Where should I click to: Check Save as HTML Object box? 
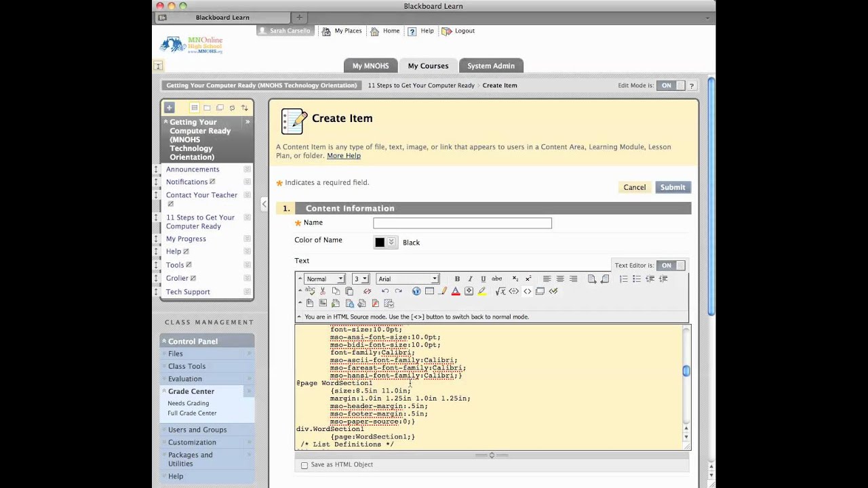point(304,465)
